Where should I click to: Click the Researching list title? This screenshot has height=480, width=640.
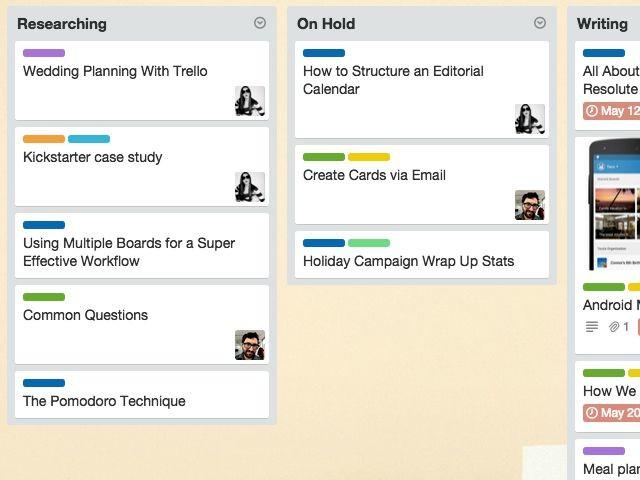click(x=62, y=23)
